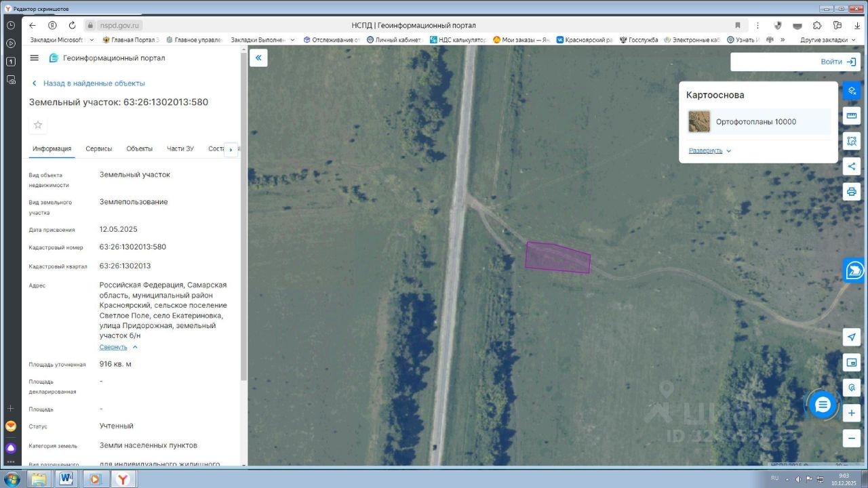This screenshot has width=868, height=488.
Task: Zoom in on the map
Action: (852, 413)
